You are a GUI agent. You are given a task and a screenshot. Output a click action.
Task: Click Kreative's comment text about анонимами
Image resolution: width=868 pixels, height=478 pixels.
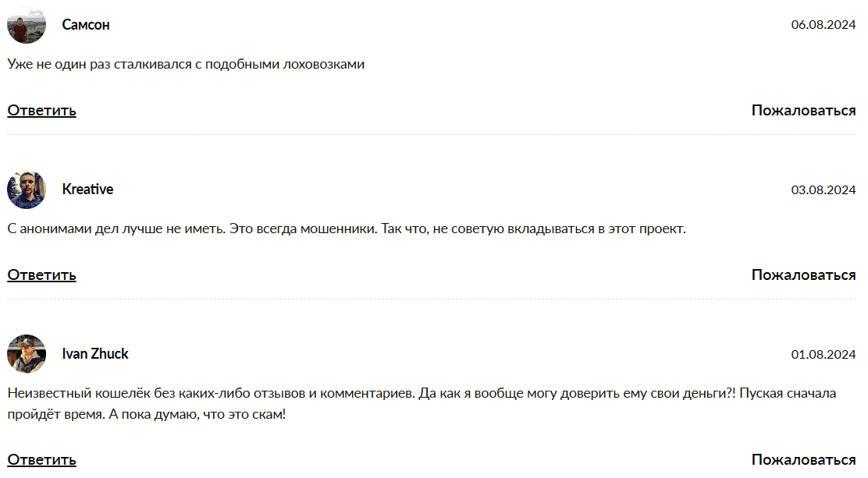pos(346,229)
